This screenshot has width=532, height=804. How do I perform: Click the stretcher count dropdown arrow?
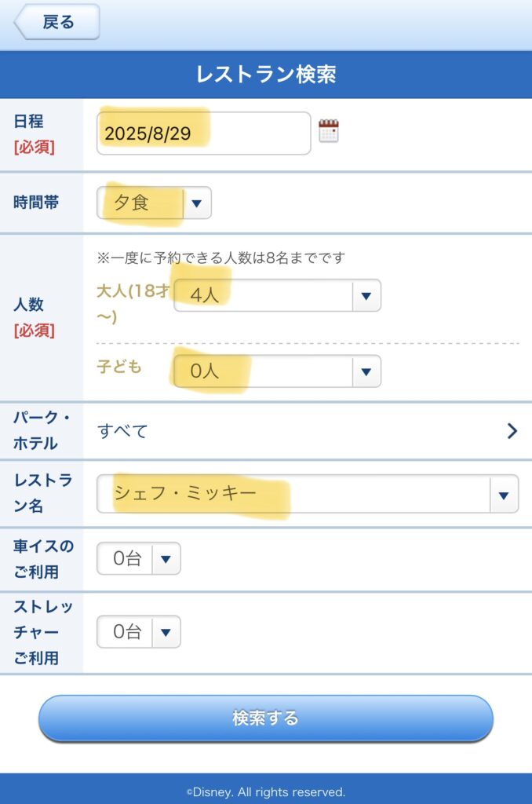166,632
